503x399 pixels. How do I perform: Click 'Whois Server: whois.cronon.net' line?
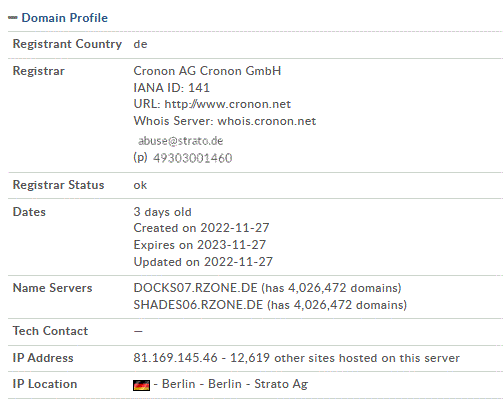[225, 121]
